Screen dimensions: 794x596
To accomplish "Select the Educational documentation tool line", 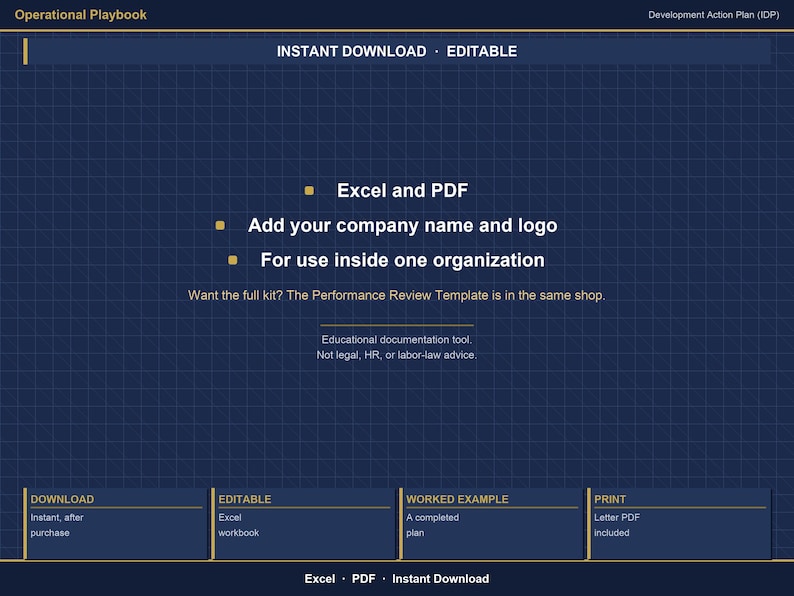I will tap(396, 340).
